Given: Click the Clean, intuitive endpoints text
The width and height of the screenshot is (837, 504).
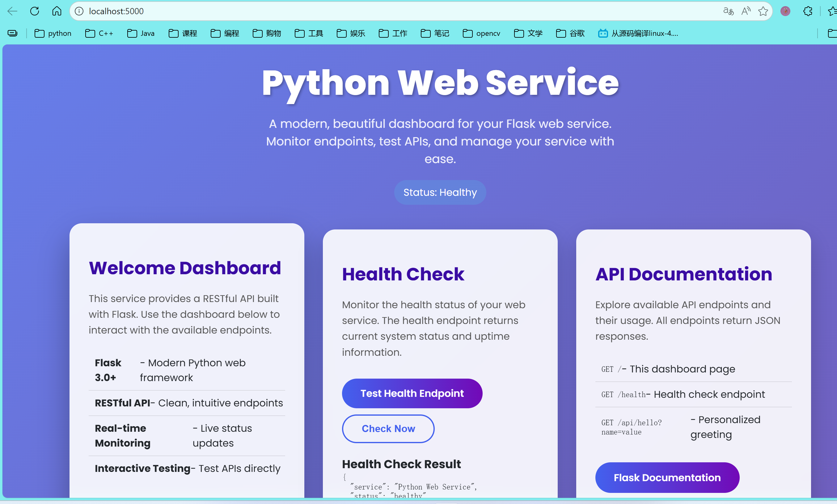Looking at the screenshot, I should click(x=217, y=403).
